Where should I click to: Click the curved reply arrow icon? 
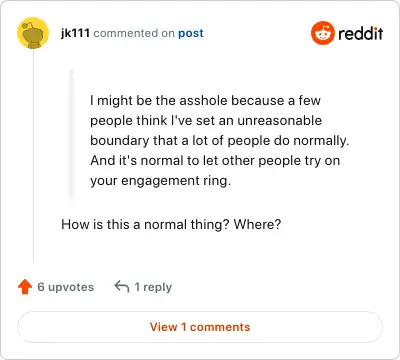pos(122,286)
